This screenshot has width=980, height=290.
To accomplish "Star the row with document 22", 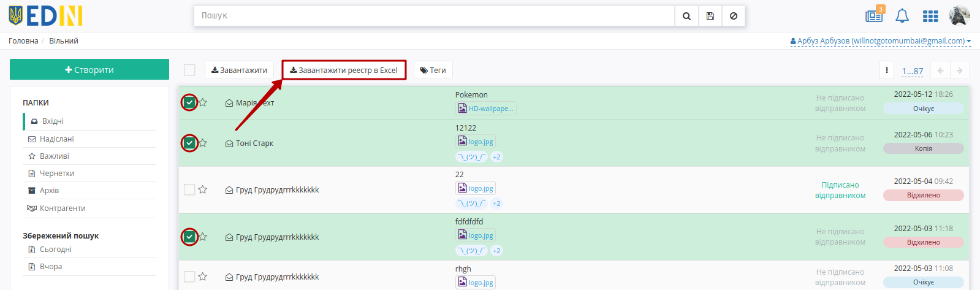I will [x=203, y=189].
